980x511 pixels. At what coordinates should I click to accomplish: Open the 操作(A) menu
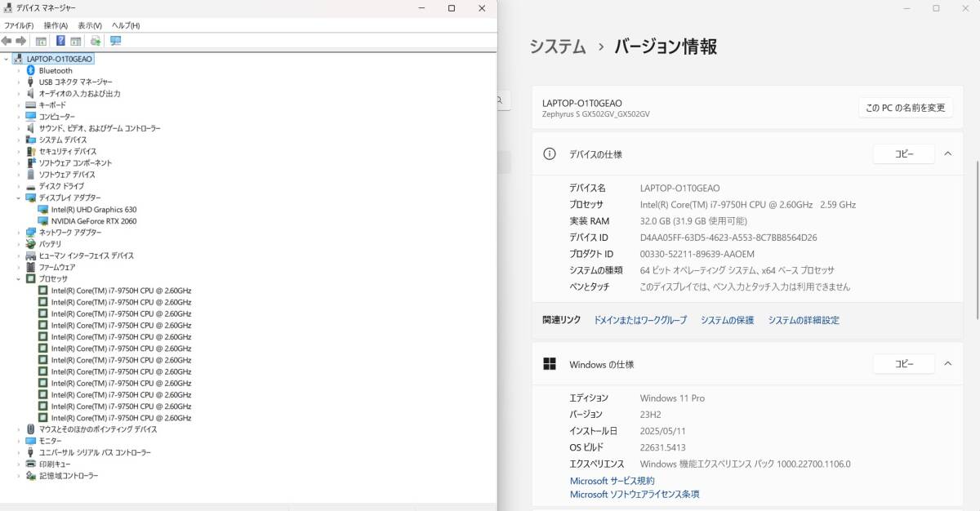[56, 25]
